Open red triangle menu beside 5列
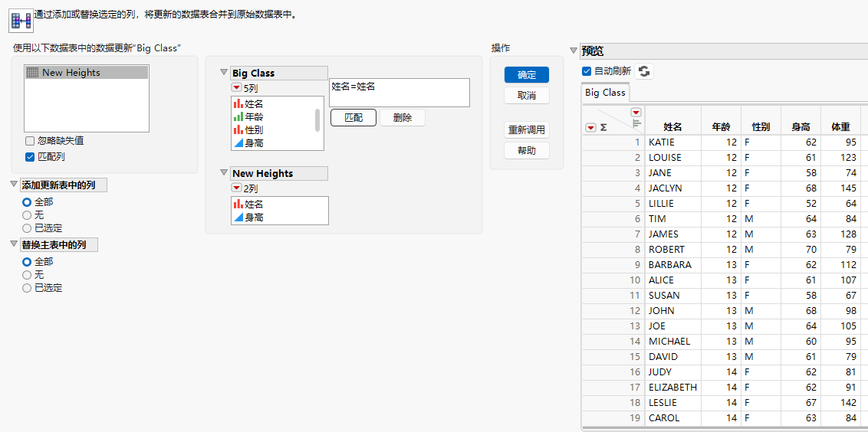868x432 pixels. [x=237, y=88]
